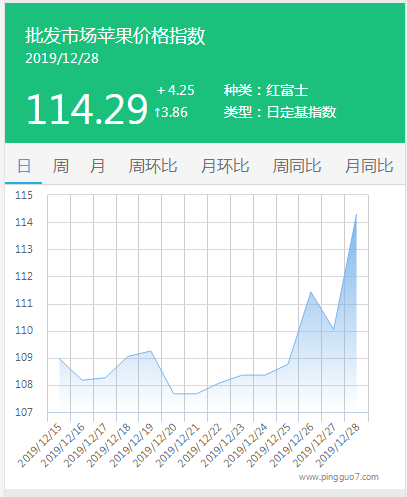
Task: Click the title 批发市场苹果价格指数
Action: tap(115, 36)
